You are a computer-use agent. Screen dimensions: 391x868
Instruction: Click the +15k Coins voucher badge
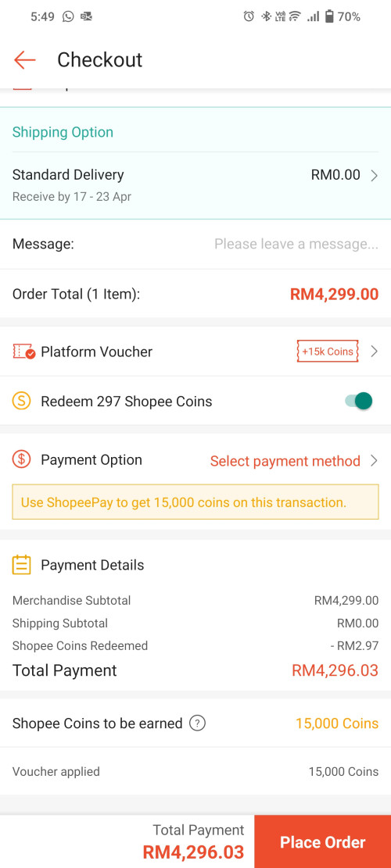(328, 351)
